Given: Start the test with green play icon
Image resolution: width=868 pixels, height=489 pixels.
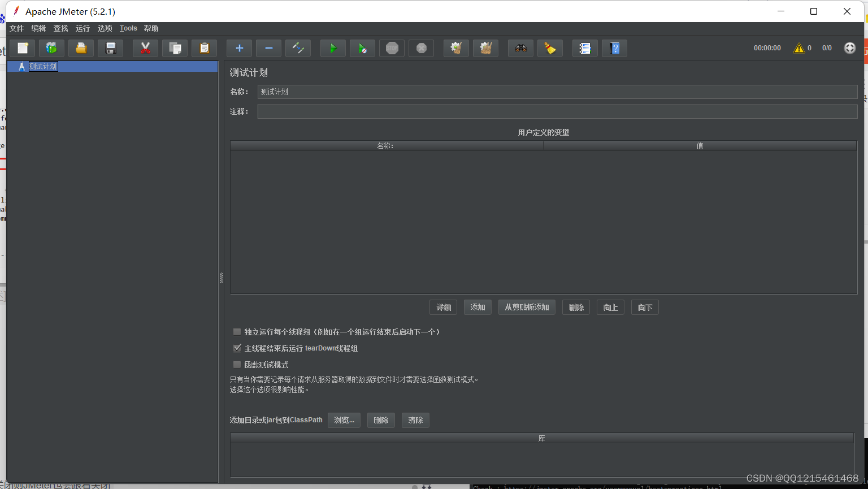Looking at the screenshot, I should click(333, 48).
